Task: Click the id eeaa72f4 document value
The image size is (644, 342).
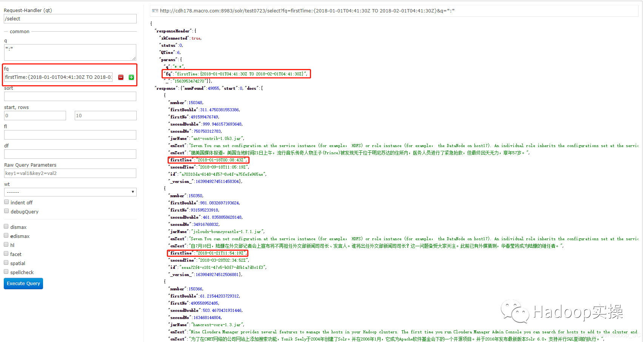Action: click(223, 267)
